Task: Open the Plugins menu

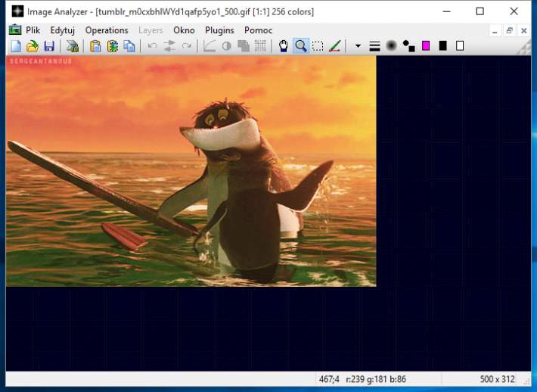Action: pyautogui.click(x=219, y=30)
